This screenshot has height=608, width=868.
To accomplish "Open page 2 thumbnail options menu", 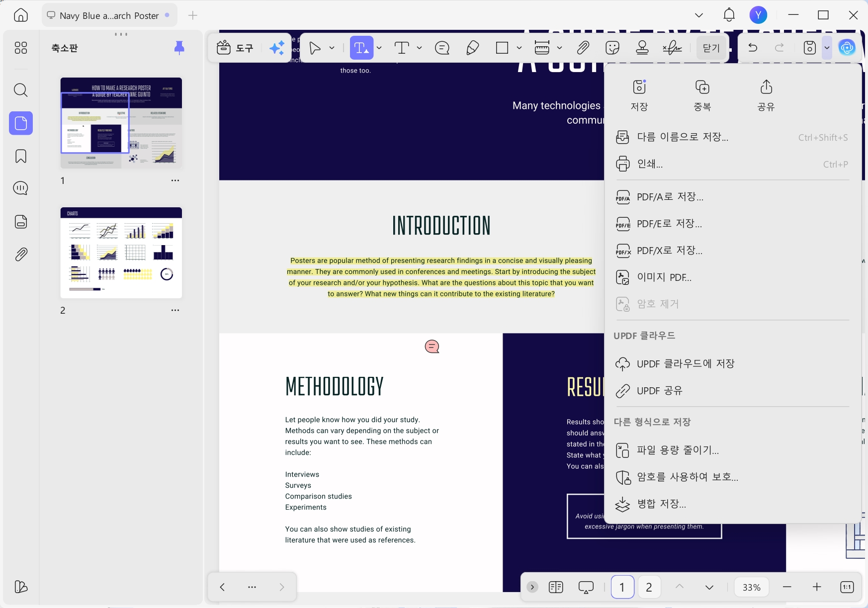I will click(175, 310).
